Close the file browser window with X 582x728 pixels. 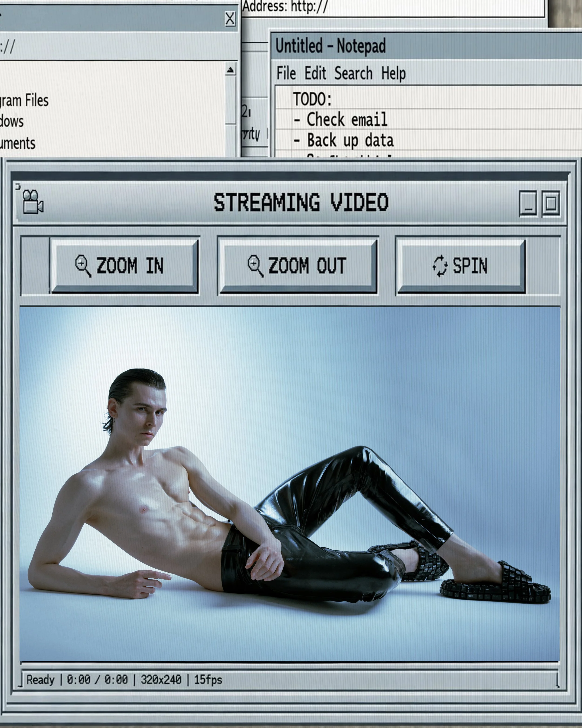pyautogui.click(x=230, y=19)
